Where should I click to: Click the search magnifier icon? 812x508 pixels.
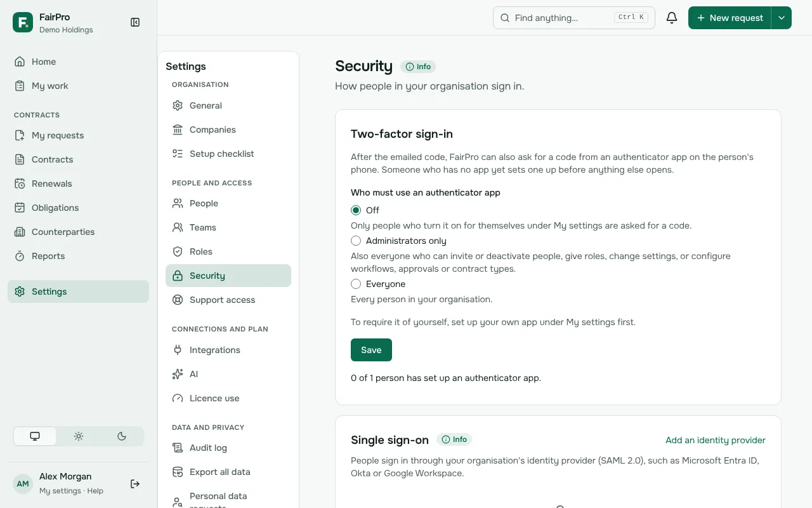click(x=505, y=18)
